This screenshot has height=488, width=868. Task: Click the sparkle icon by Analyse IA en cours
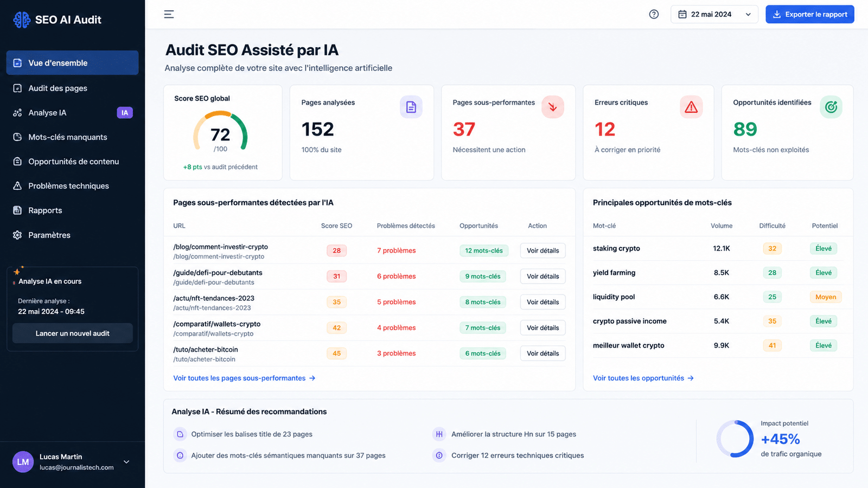click(x=18, y=271)
